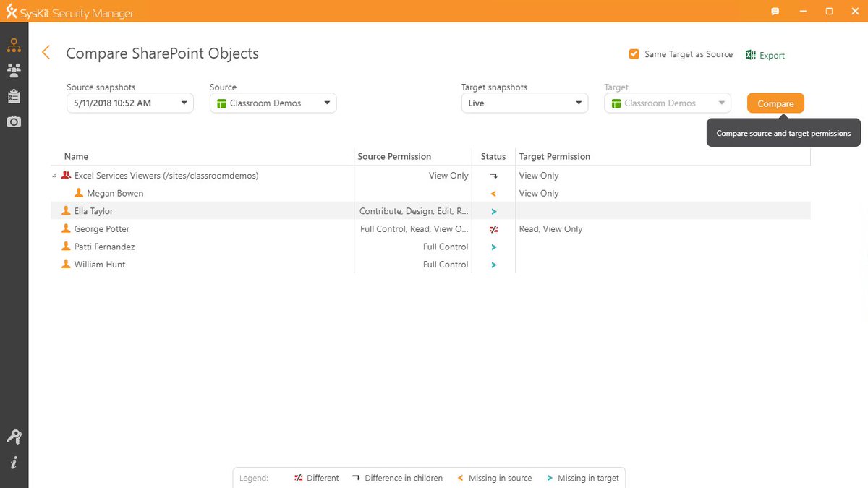Click George Potter's user icon
This screenshot has width=868, height=488.
(67, 228)
